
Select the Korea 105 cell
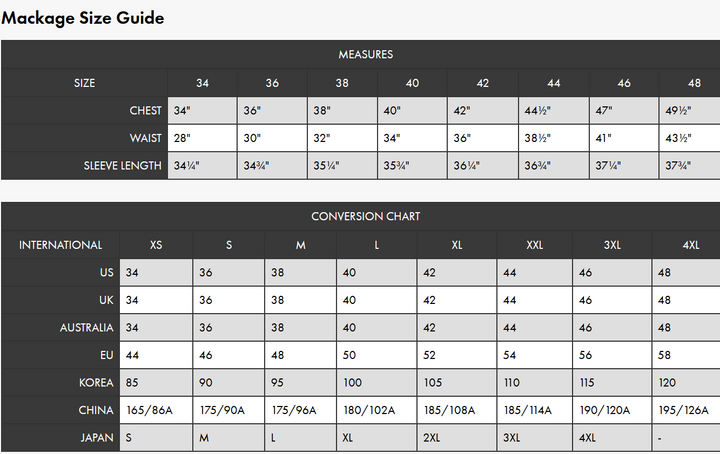tap(456, 382)
